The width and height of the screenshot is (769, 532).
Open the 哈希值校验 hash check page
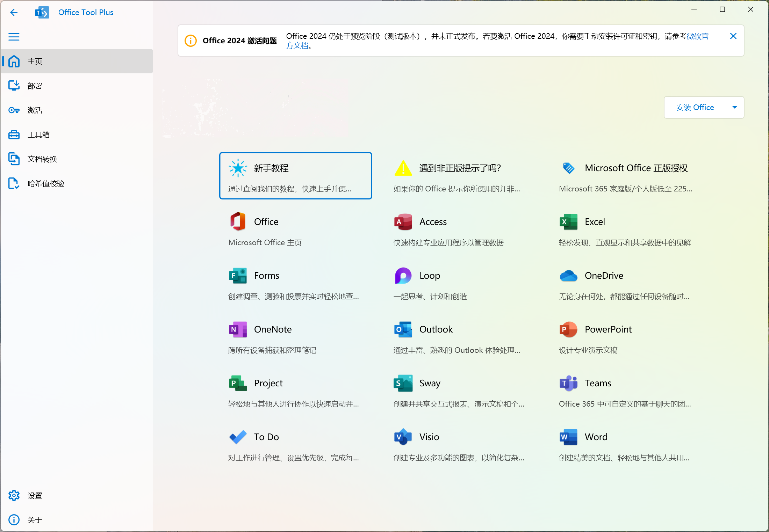coord(77,183)
